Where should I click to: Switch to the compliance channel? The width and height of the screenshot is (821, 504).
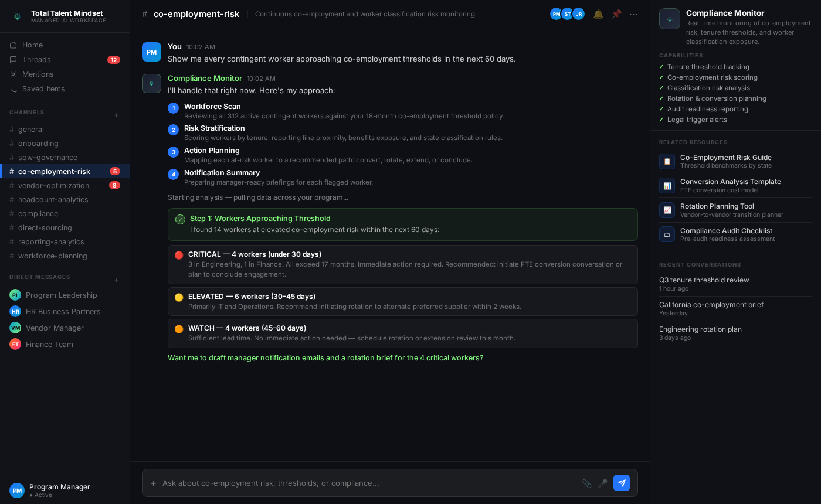[65, 213]
